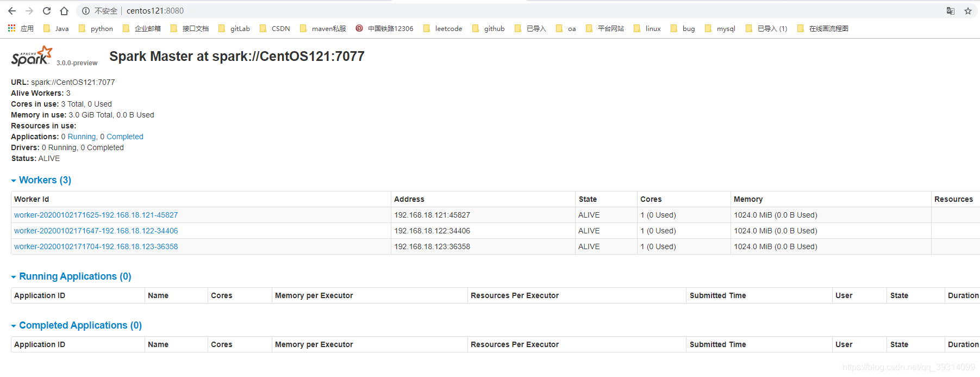The height and width of the screenshot is (377, 980).
Task: Open the apps grid shortcut
Action: point(21,28)
